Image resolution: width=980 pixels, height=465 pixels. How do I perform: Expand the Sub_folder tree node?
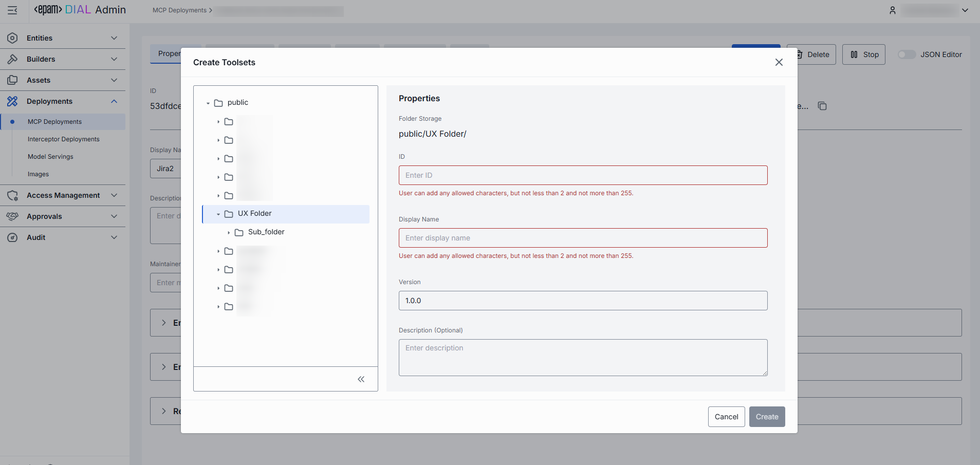coord(229,232)
